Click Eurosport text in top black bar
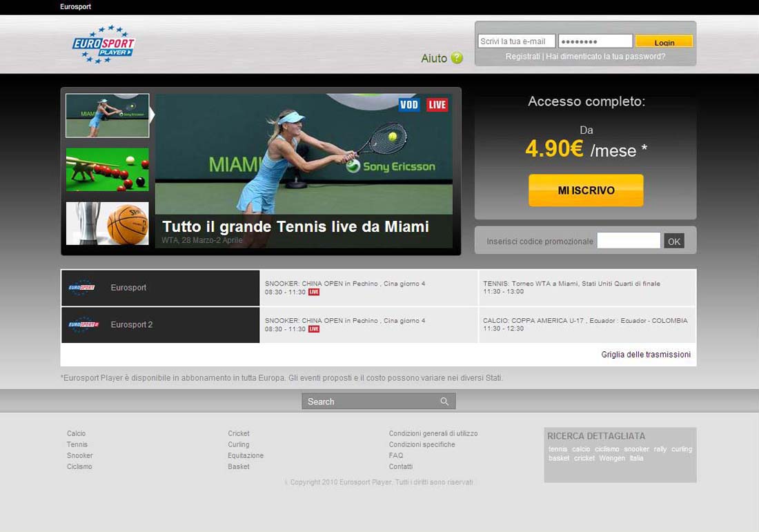Screen dimensions: 759x532 click(75, 7)
